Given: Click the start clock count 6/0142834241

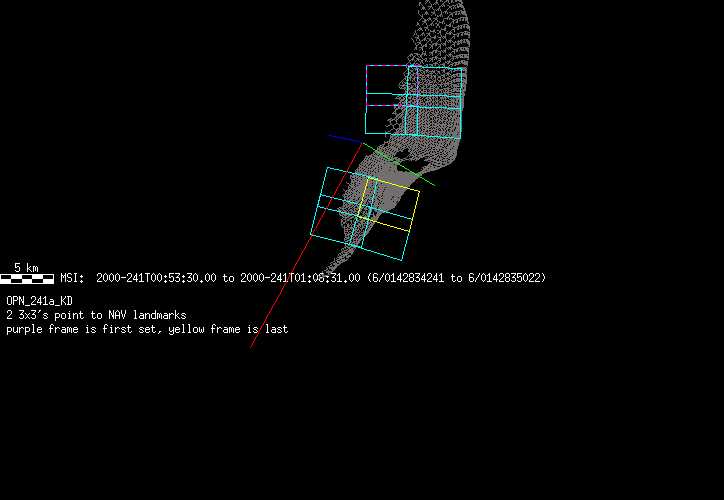Looking at the screenshot, I should click(x=408, y=278).
